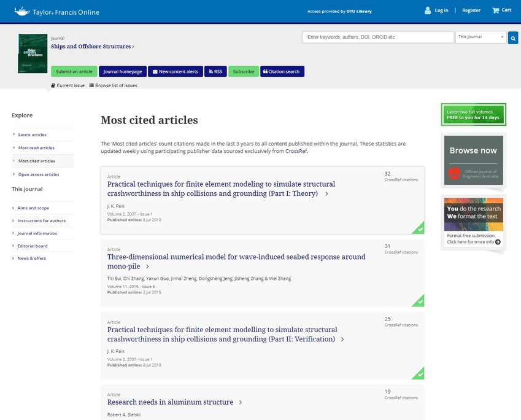Click the Submit an article button
This screenshot has height=420, width=521.
point(74,71)
